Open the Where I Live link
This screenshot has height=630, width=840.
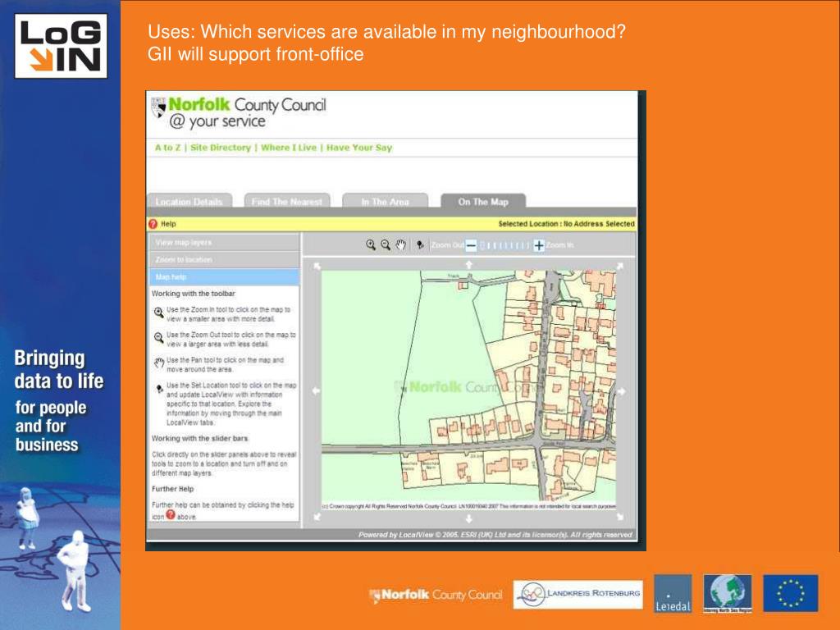289,148
